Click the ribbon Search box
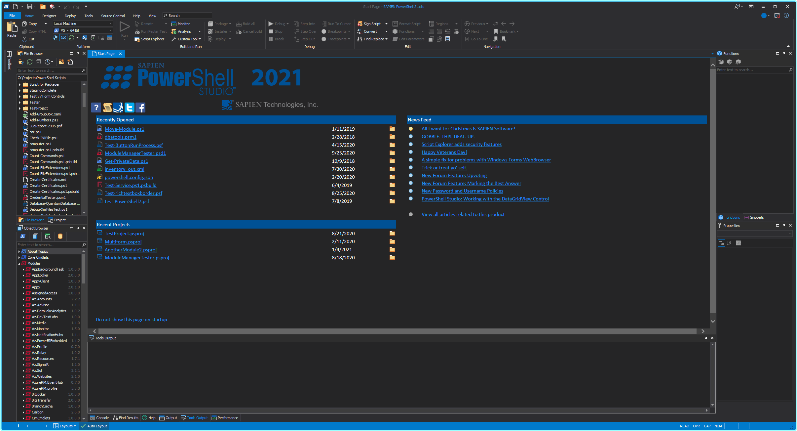 (187, 16)
